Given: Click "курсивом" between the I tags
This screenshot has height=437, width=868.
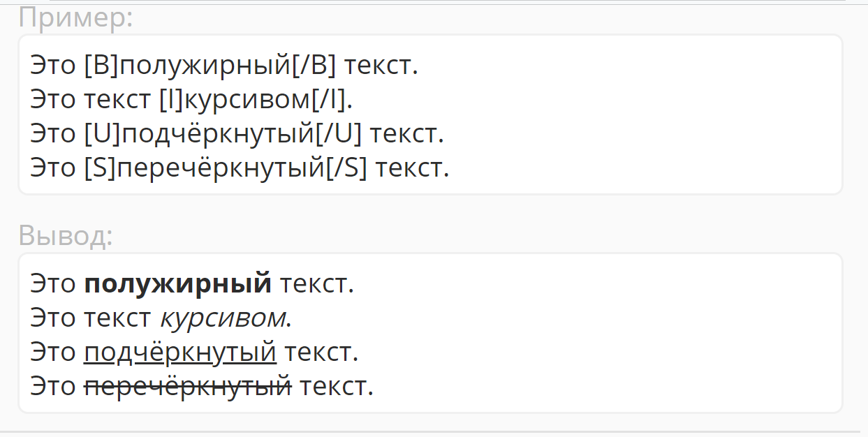Looking at the screenshot, I should pyautogui.click(x=245, y=100).
